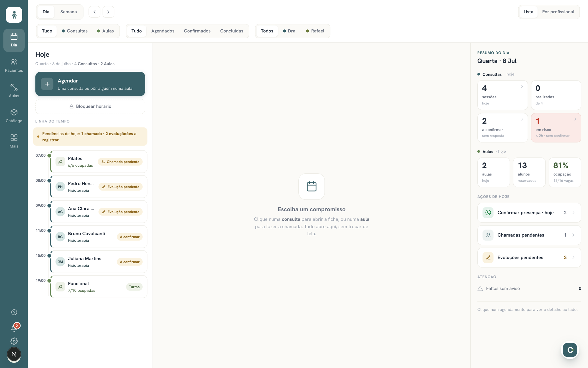Click the Pilates class group icon
This screenshot has height=368, width=588.
[60, 162]
